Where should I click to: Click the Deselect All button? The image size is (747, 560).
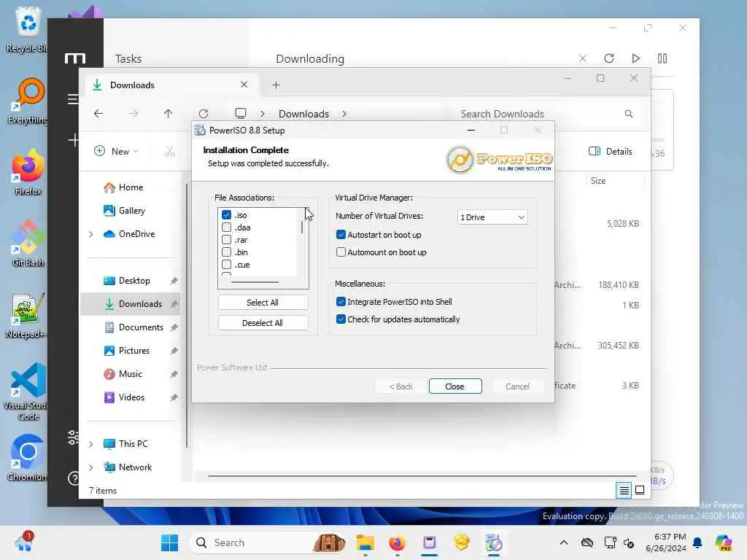click(263, 323)
